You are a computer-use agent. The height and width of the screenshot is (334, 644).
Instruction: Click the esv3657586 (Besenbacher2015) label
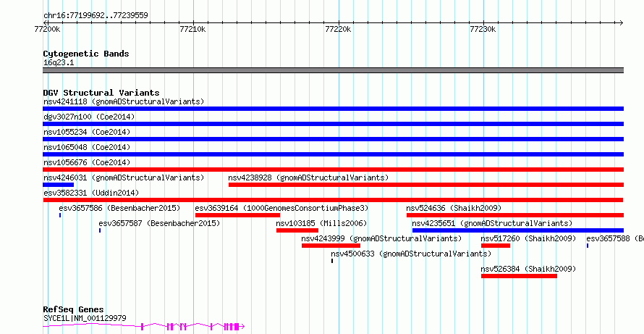[x=119, y=208]
